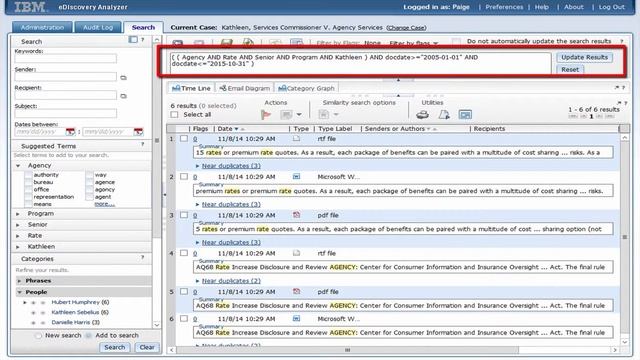Check the box for result 4
Screen dimensions: 640x360
point(184,253)
